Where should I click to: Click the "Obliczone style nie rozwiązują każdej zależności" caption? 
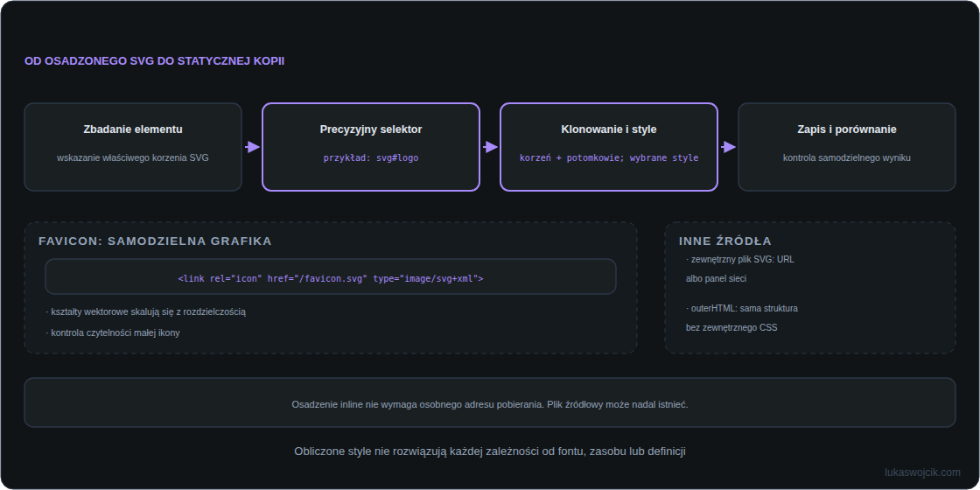490,451
